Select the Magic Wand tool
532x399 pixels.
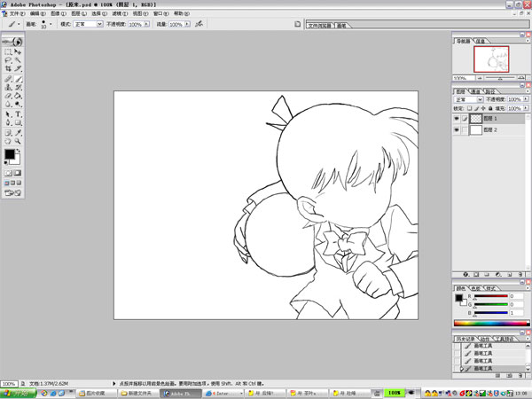pos(18,60)
